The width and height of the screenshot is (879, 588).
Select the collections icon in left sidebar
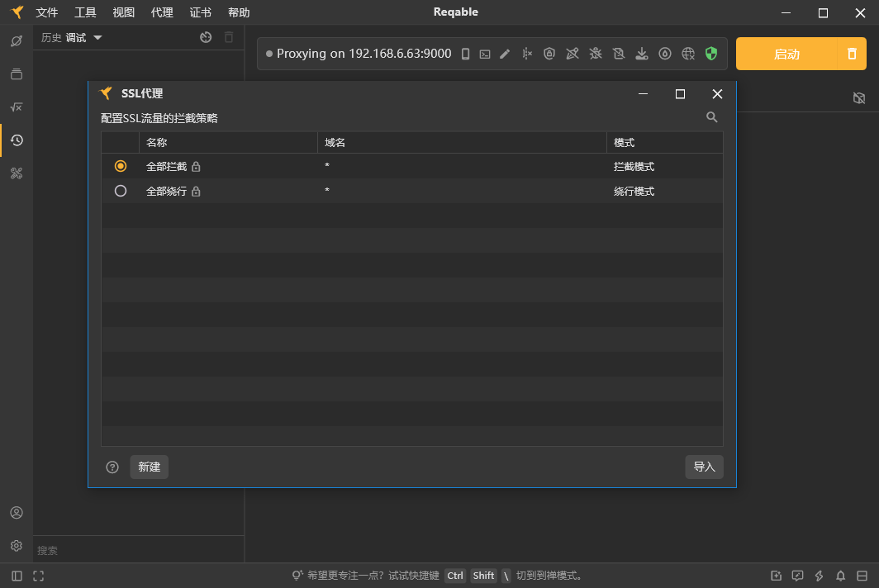17,73
